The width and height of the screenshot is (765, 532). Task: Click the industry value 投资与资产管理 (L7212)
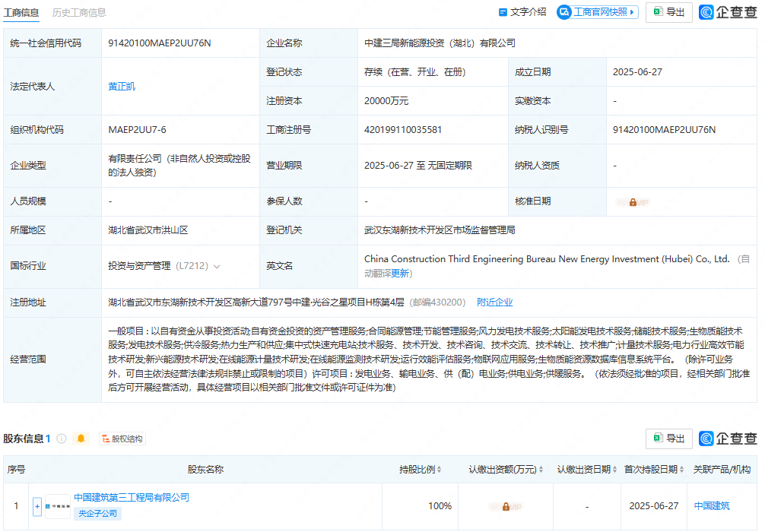pyautogui.click(x=158, y=266)
